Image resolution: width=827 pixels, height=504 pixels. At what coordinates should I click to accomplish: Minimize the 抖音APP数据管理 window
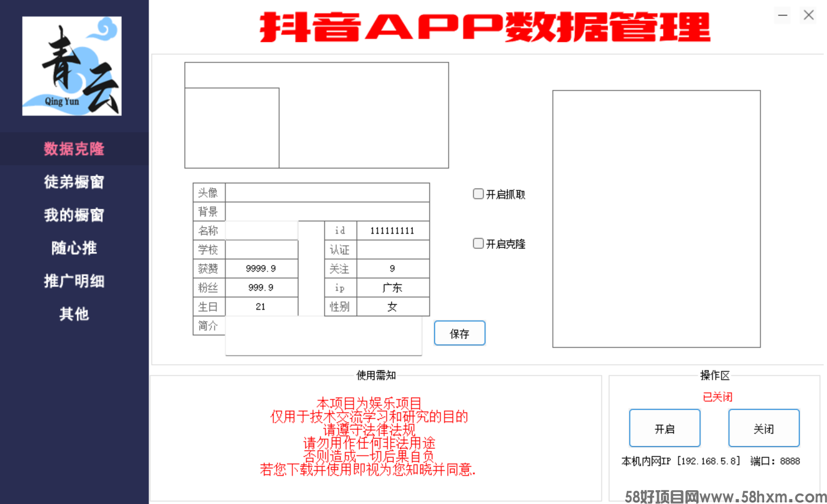click(782, 15)
